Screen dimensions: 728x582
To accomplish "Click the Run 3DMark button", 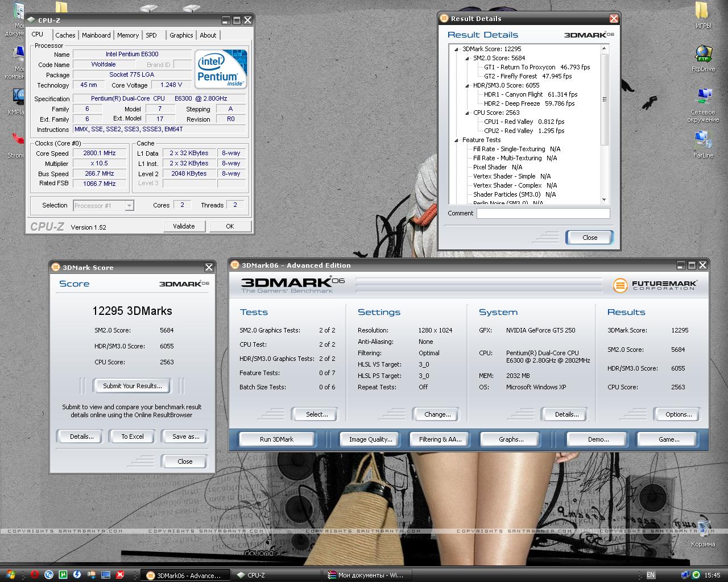I will 276,439.
